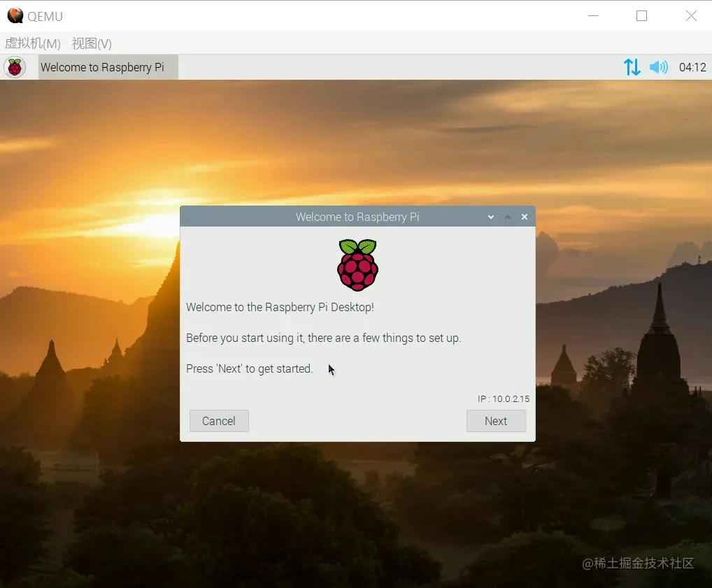Open the Raspberry Pi main menu icon
712x588 pixels.
[15, 67]
